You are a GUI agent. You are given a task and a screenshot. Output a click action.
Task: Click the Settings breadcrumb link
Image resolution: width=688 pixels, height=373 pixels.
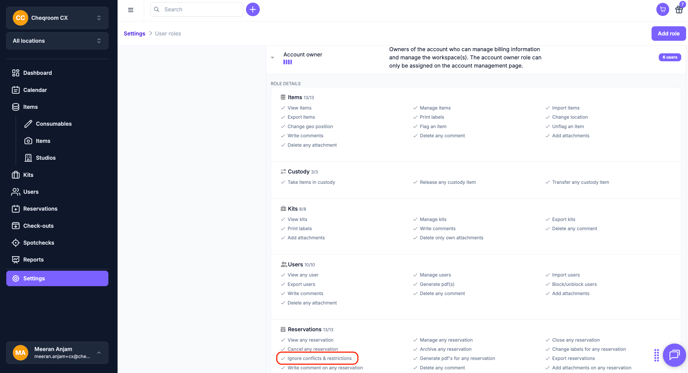(134, 33)
